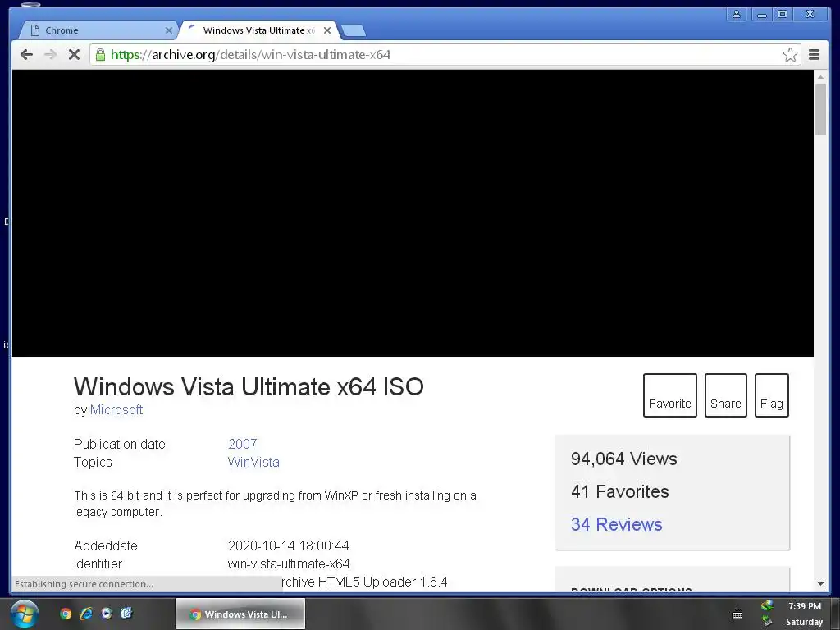Click the 'Identifier' label

[98, 564]
